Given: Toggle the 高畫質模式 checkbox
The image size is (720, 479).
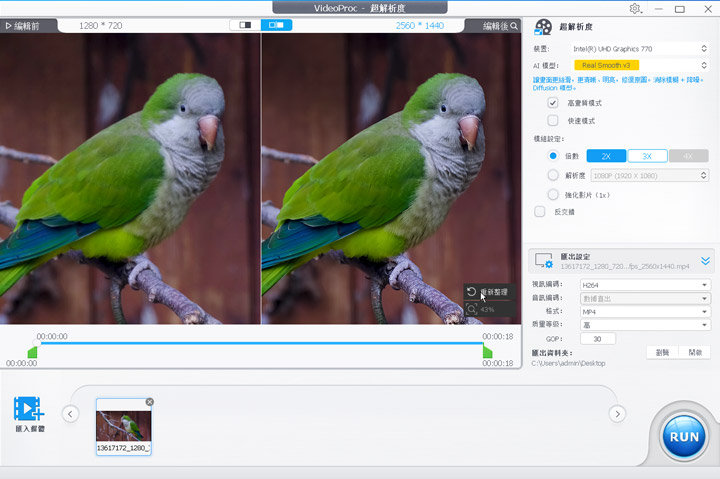Looking at the screenshot, I should 553,103.
